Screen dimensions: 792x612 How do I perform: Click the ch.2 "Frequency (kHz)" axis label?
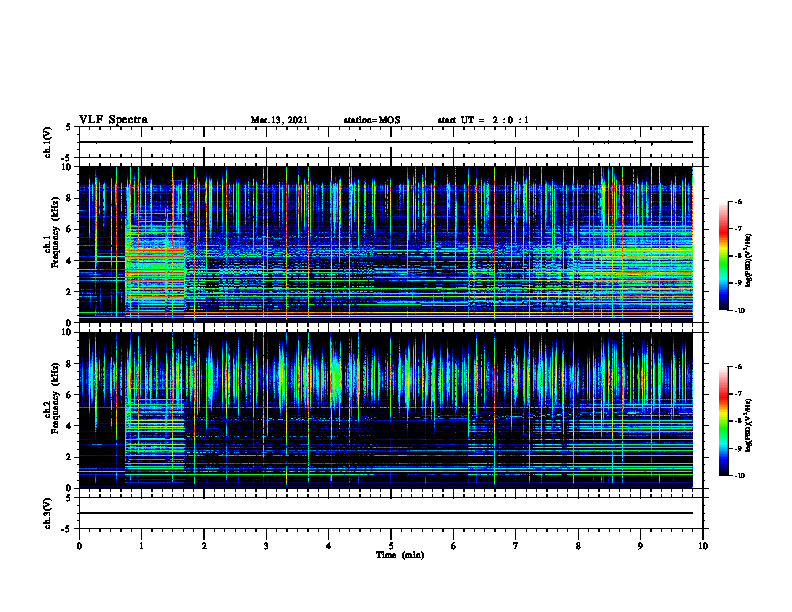(55, 398)
